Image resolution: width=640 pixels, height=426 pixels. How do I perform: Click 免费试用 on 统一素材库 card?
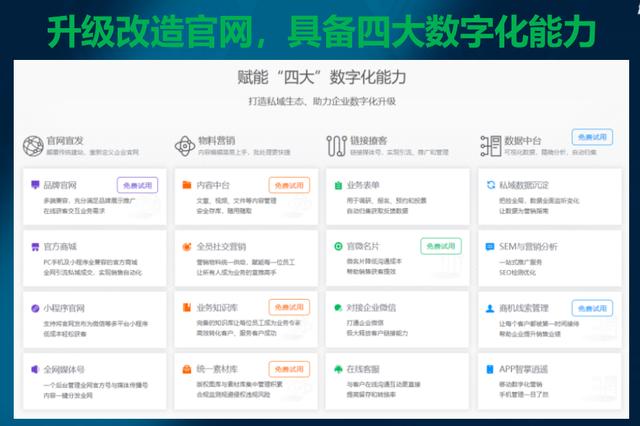click(289, 369)
